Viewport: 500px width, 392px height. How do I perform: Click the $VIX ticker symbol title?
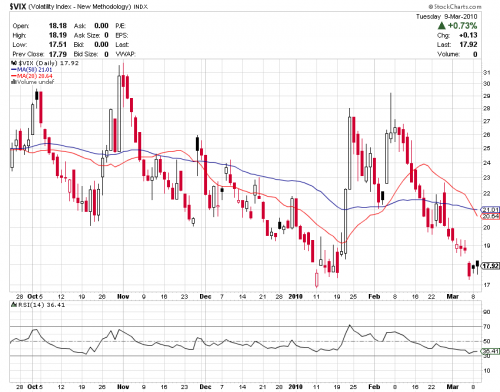point(18,6)
